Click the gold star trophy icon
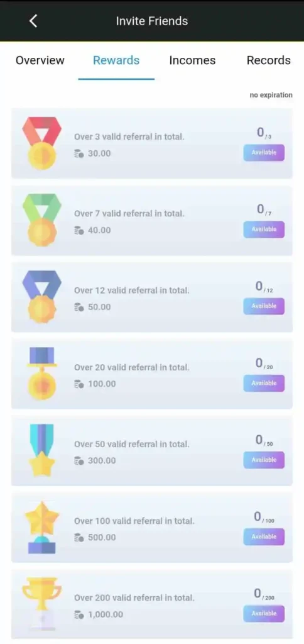 coord(41,527)
